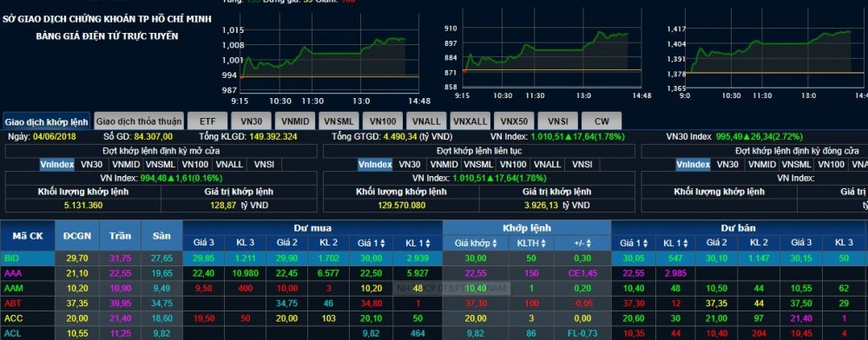Click the Trần column header
Screen dimensions: 868x340
tap(120, 236)
